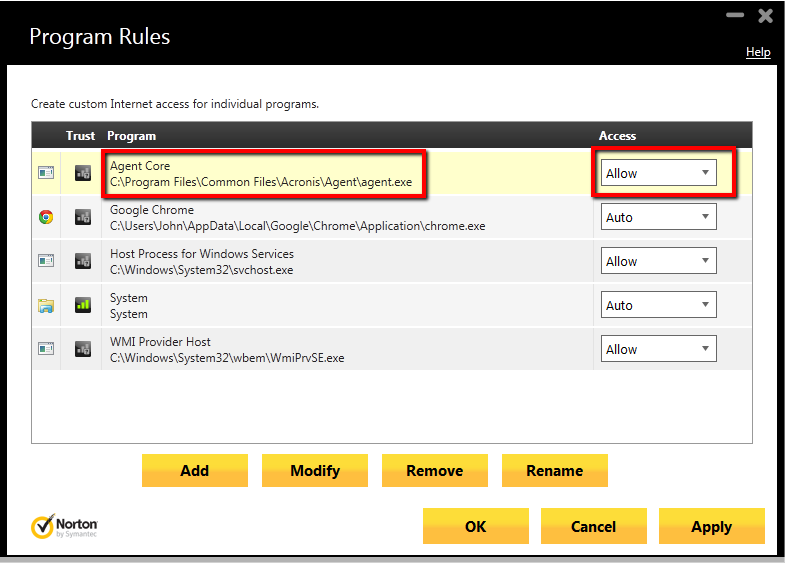Minimize the Program Rules window
The image size is (785, 563).
[735, 15]
